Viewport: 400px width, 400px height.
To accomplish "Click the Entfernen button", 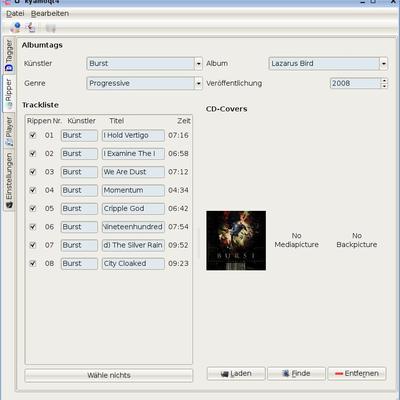I will [x=357, y=373].
